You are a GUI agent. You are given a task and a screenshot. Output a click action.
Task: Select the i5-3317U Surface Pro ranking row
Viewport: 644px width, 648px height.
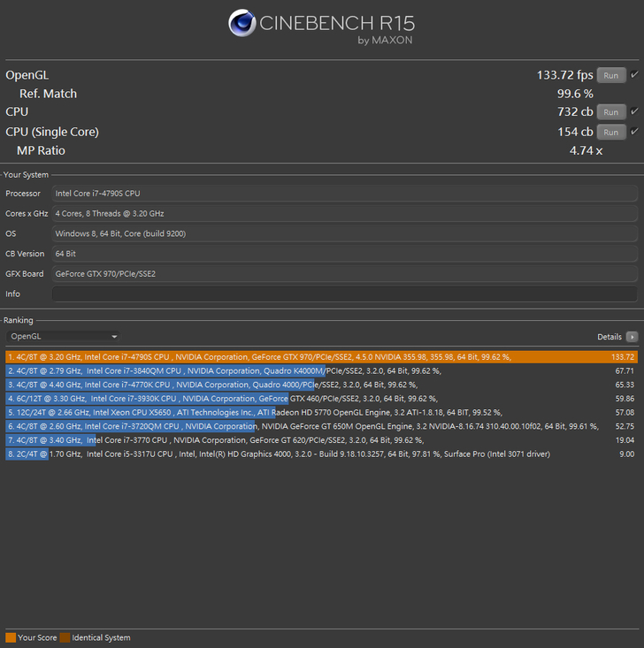[321, 454]
